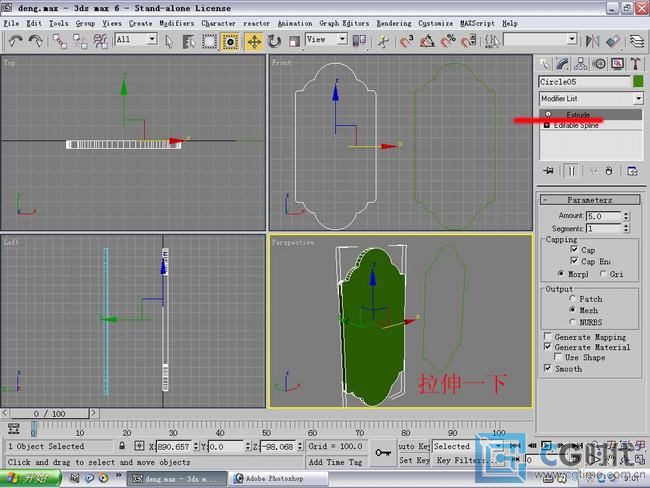The image size is (650, 488).
Task: Click Use Pivot Point Center icon
Action: click(359, 41)
